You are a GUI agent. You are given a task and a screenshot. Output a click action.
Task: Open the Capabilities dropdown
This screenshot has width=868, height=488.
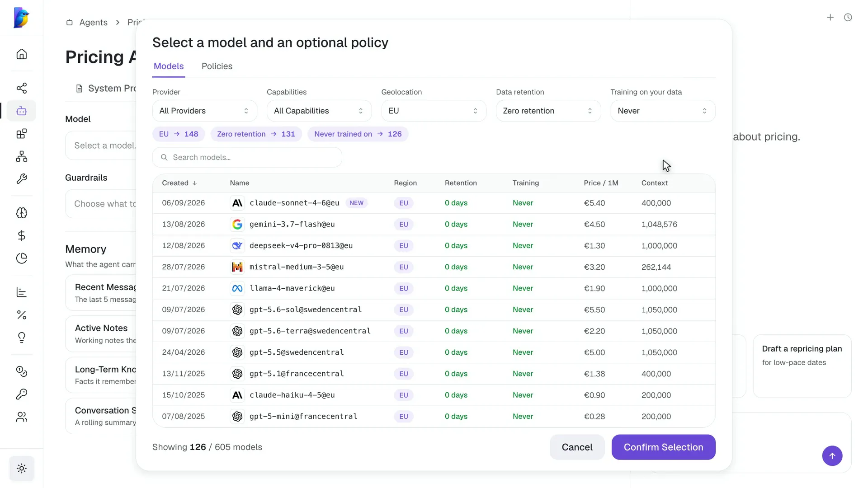coord(319,111)
